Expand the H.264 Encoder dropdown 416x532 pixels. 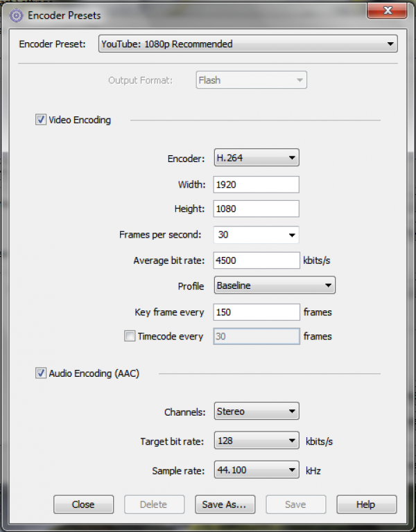pos(257,157)
